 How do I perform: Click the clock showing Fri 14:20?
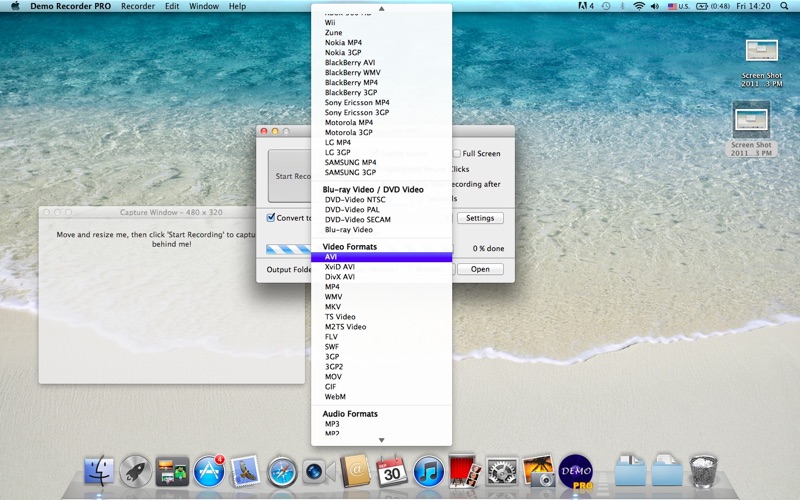point(753,6)
